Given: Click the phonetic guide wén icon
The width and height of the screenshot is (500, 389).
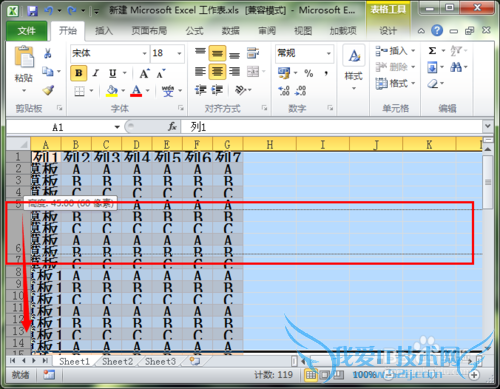Looking at the screenshot, I should pos(168,91).
